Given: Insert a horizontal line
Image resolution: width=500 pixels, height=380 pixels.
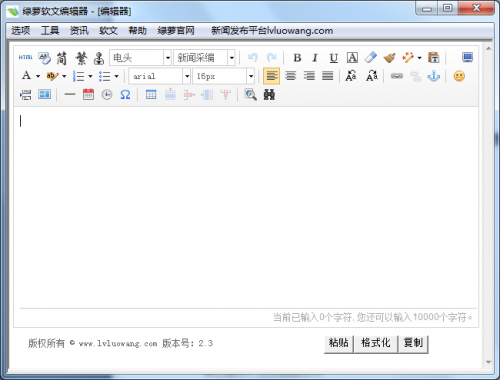Looking at the screenshot, I should pyautogui.click(x=70, y=95).
